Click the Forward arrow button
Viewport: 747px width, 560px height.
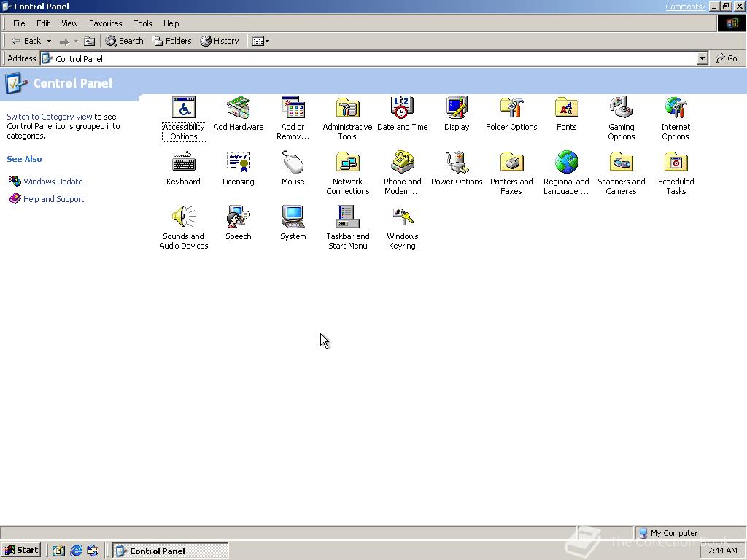64,42
